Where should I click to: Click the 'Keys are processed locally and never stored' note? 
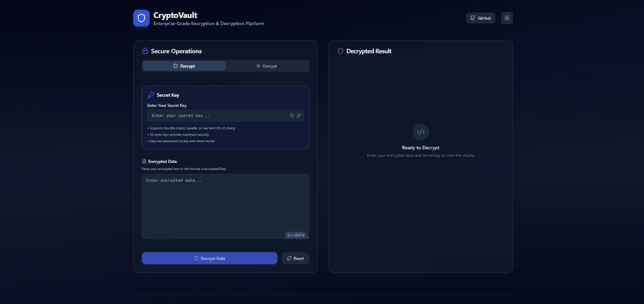click(181, 141)
